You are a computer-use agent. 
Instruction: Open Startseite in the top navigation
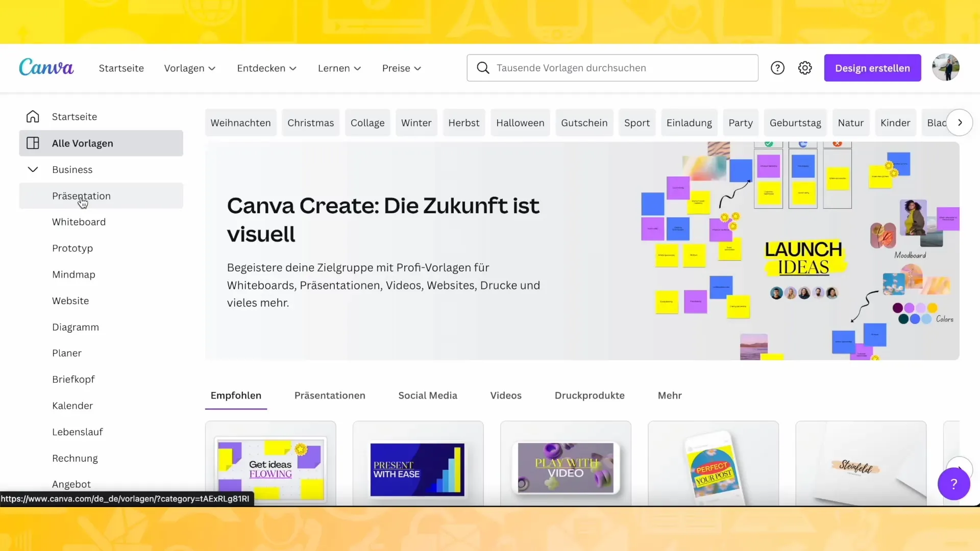click(x=121, y=68)
